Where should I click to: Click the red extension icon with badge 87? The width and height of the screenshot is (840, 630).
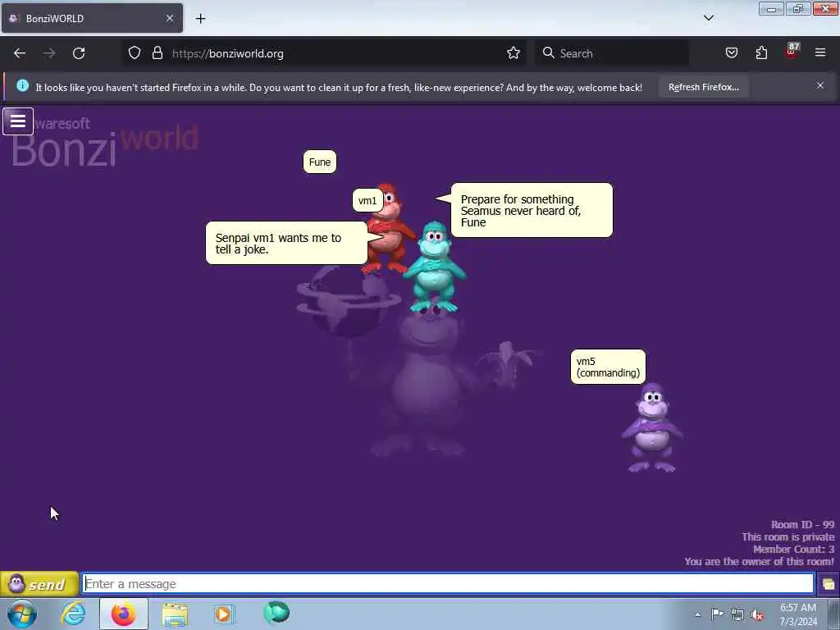[792, 52]
